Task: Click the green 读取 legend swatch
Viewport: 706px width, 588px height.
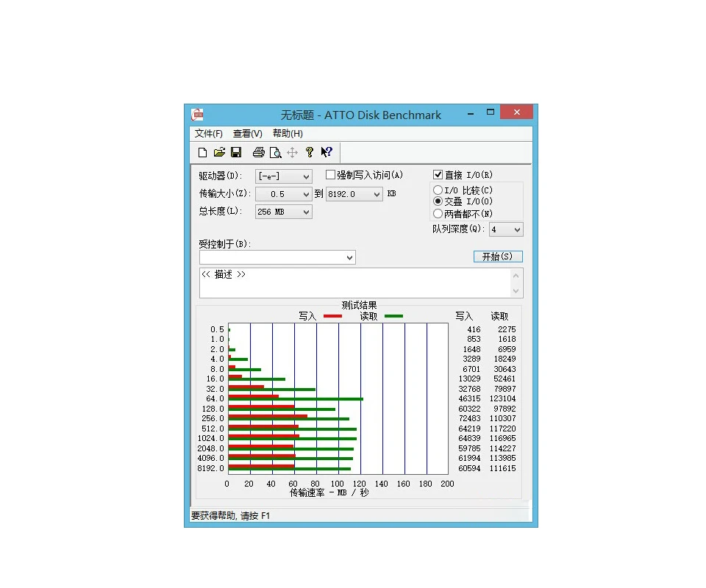Action: coord(393,316)
